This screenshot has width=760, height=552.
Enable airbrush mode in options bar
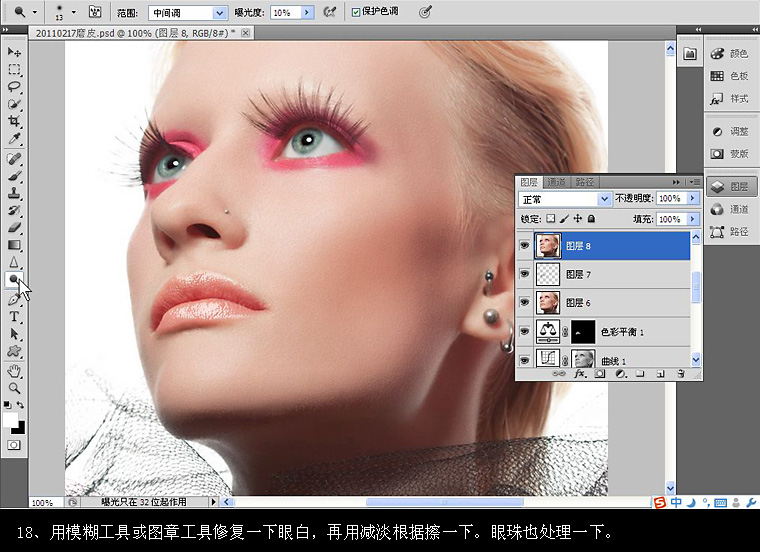330,12
